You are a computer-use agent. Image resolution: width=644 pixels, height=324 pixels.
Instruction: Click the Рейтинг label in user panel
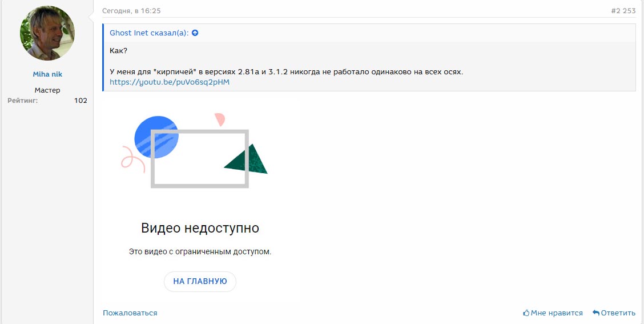(x=23, y=101)
